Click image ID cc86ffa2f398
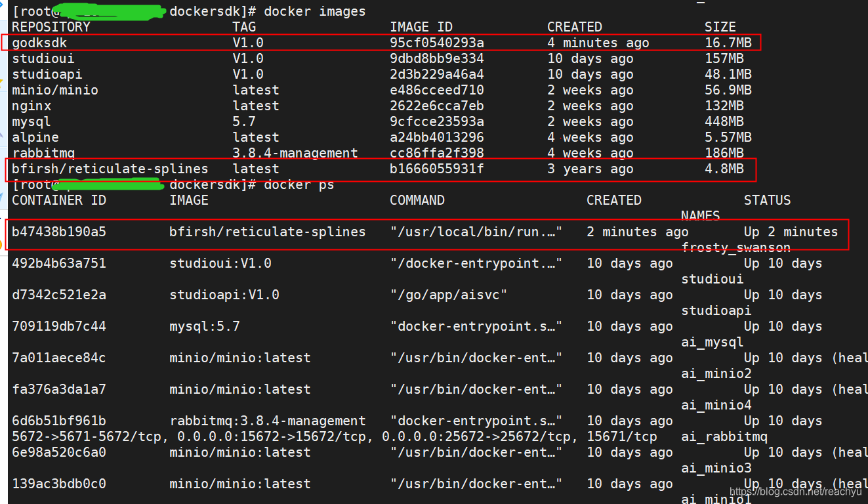Screen dimensions: 868x504 pos(437,153)
